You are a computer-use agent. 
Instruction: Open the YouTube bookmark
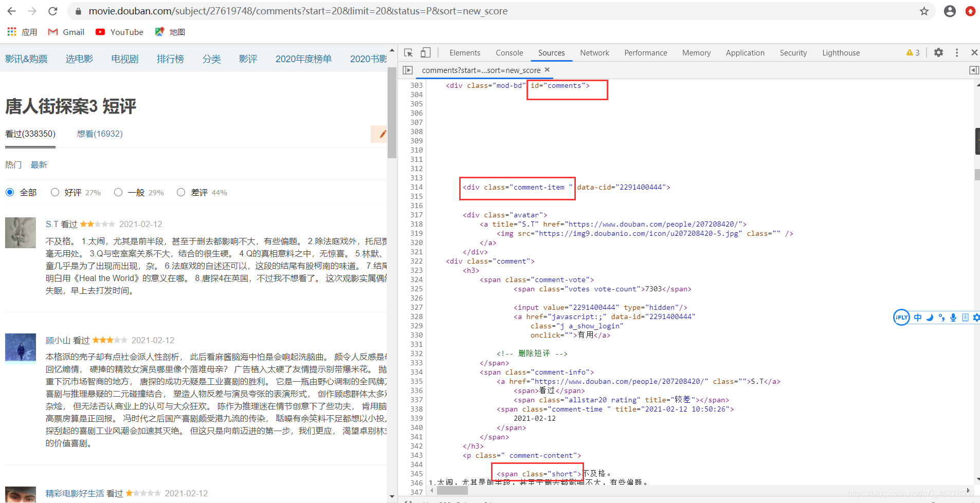119,32
